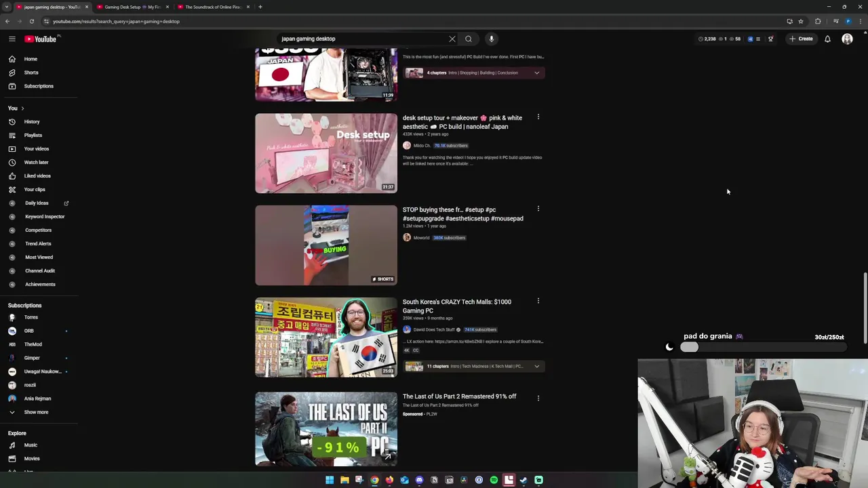
Task: Click the Create button
Action: coord(801,39)
